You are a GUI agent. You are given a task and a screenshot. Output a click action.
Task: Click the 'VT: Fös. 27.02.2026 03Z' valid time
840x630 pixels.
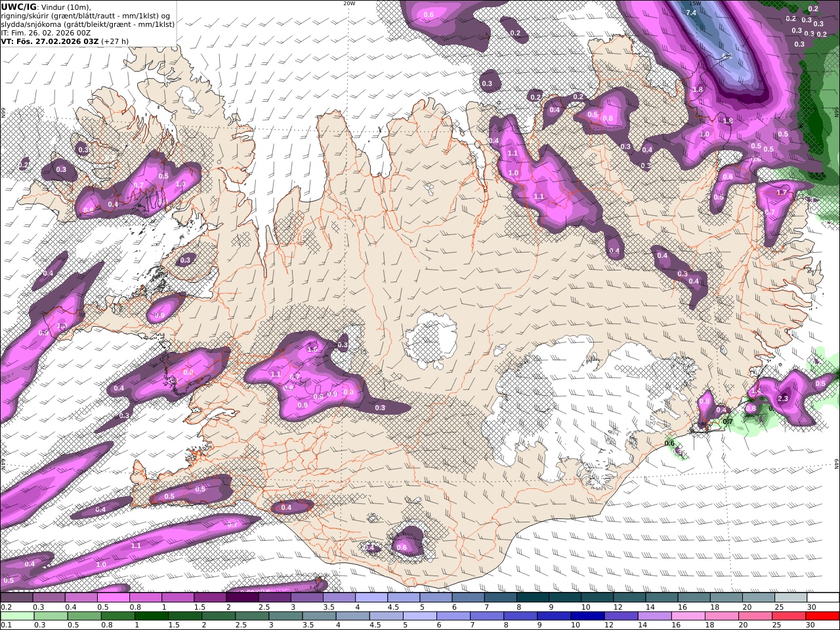click(50, 41)
